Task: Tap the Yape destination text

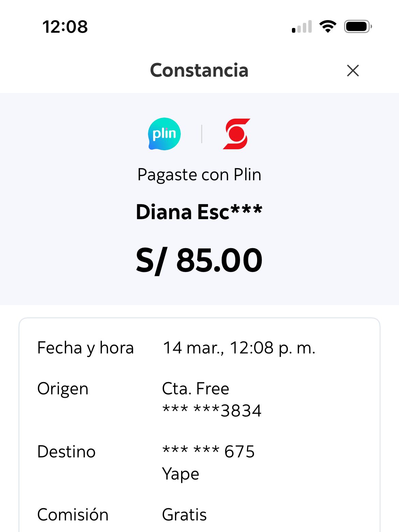Action: [180, 474]
